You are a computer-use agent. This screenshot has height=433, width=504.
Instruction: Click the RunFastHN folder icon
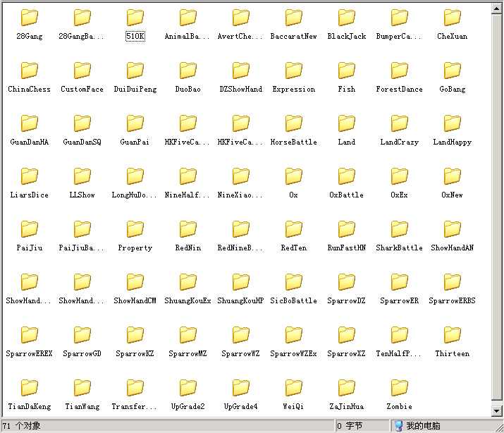347,229
